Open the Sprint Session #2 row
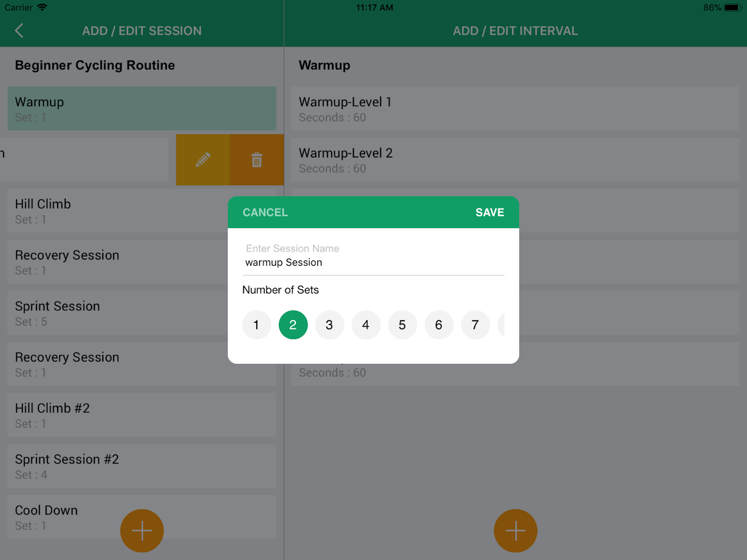Image resolution: width=747 pixels, height=560 pixels. [x=142, y=466]
